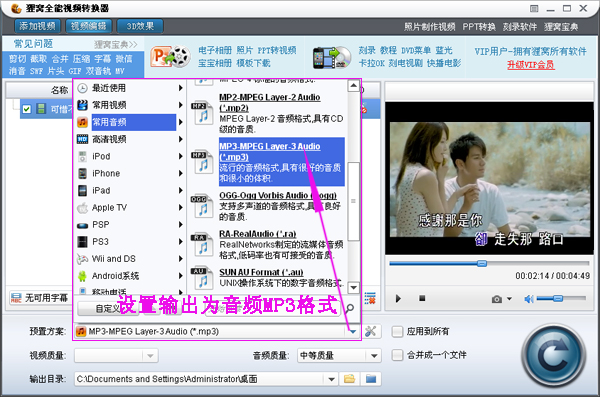Click the 自定义 custom button
This screenshot has width=600, height=397.
[108, 308]
